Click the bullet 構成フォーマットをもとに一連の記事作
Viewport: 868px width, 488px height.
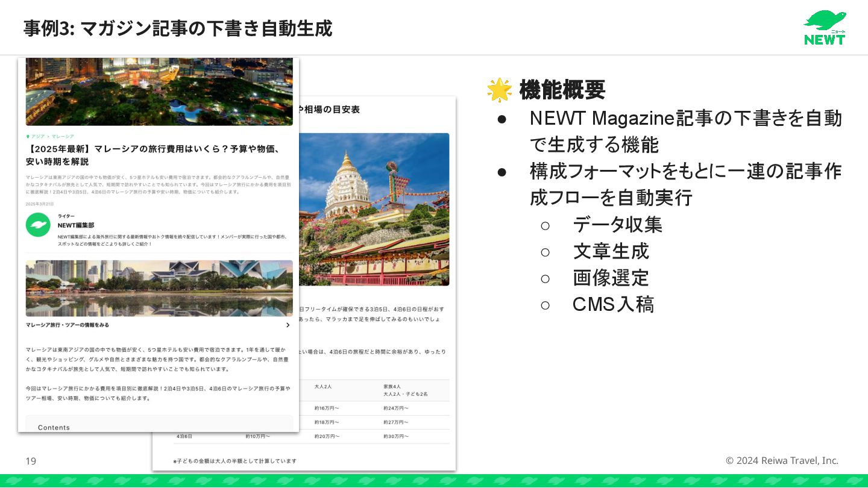tap(685, 184)
